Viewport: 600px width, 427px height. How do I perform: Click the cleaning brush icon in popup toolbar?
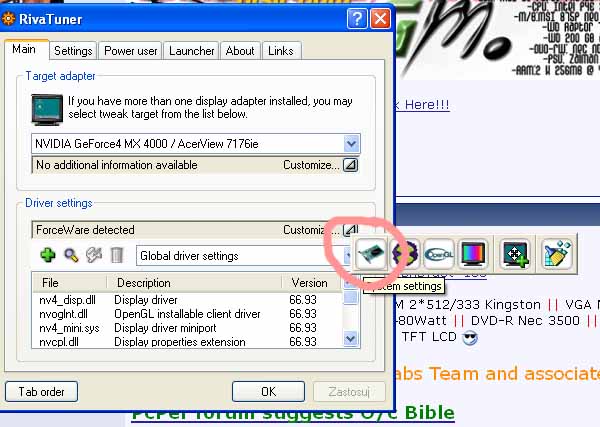coord(557,254)
